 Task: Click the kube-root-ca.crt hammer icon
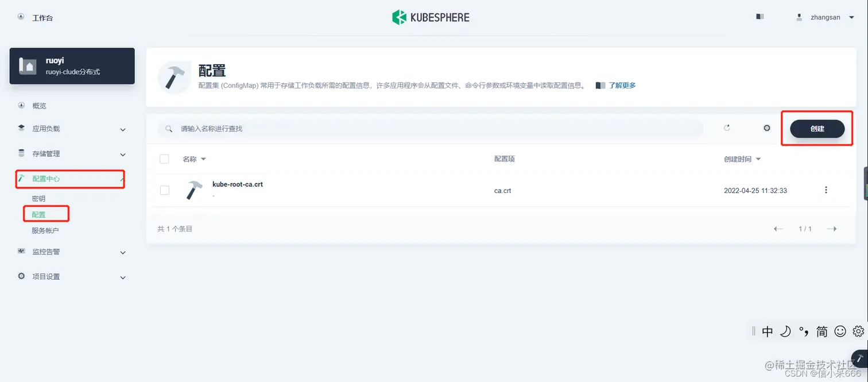(x=195, y=190)
